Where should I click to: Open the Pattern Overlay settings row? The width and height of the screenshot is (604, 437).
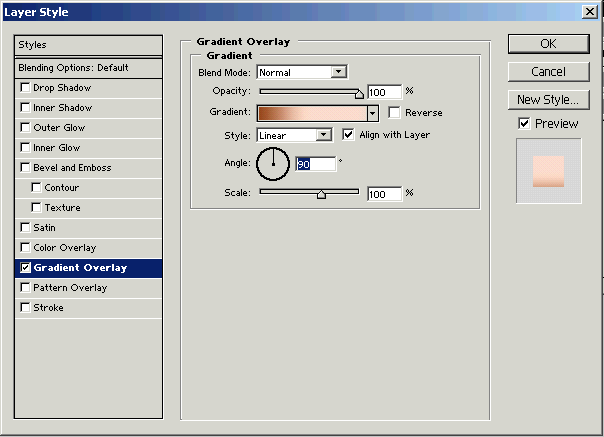88,288
